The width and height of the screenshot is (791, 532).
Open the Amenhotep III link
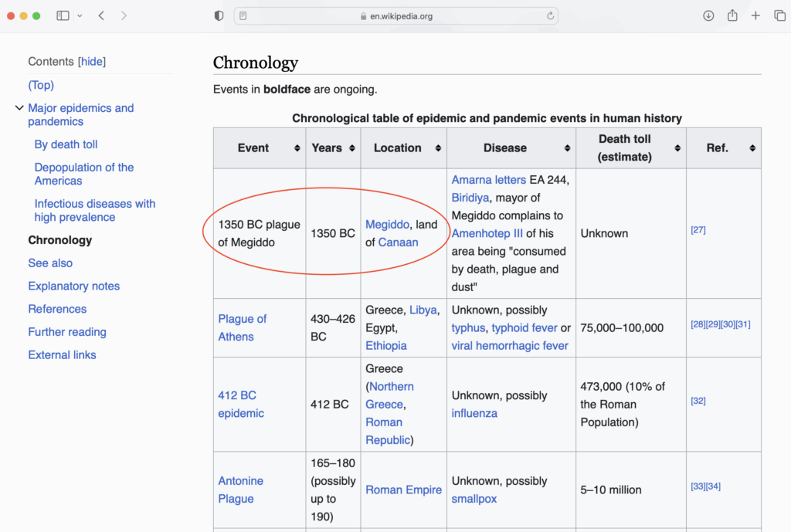pos(487,233)
